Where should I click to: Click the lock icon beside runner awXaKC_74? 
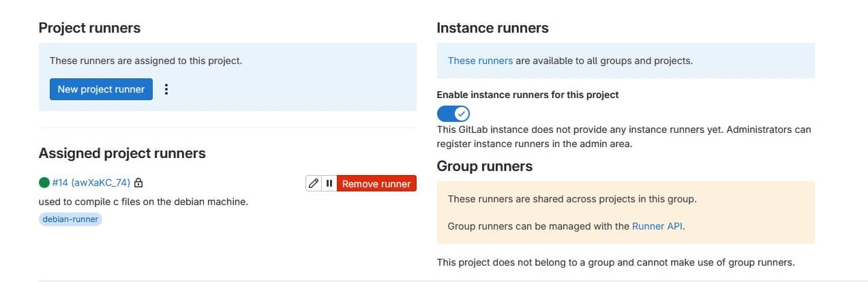[138, 183]
